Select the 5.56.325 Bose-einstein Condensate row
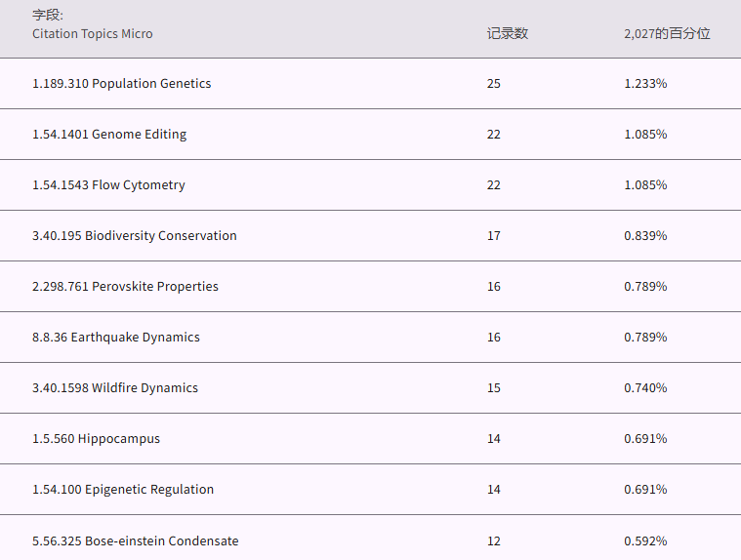 (x=135, y=541)
